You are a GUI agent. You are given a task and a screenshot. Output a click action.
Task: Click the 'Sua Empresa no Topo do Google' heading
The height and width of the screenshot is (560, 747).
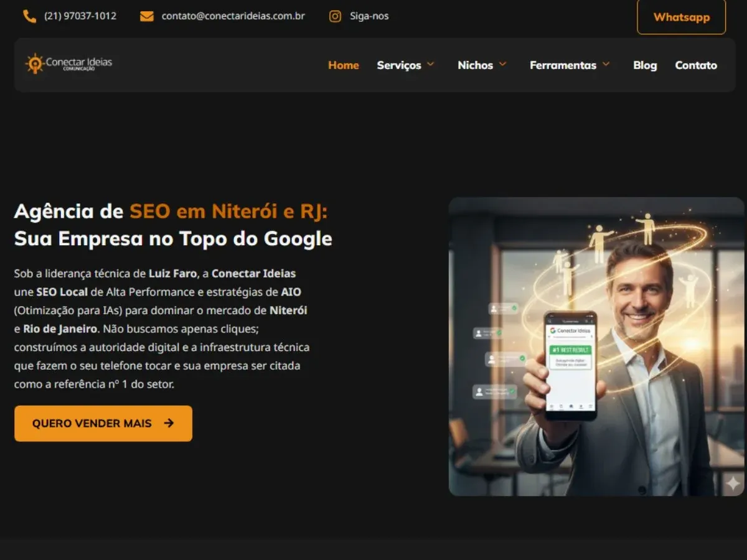[x=173, y=239]
